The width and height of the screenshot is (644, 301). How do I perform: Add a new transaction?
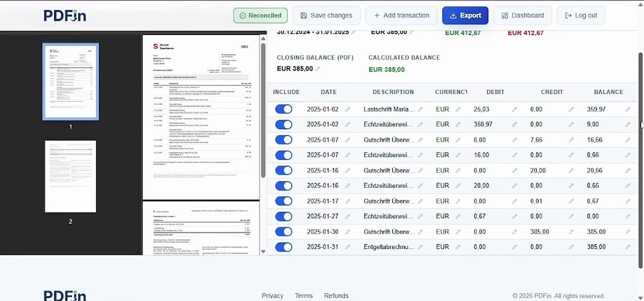tap(401, 15)
